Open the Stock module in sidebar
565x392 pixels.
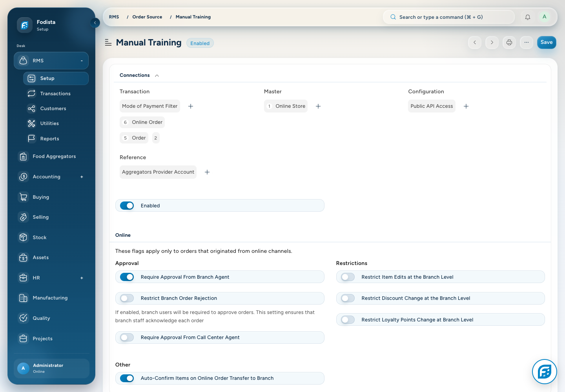point(51,238)
